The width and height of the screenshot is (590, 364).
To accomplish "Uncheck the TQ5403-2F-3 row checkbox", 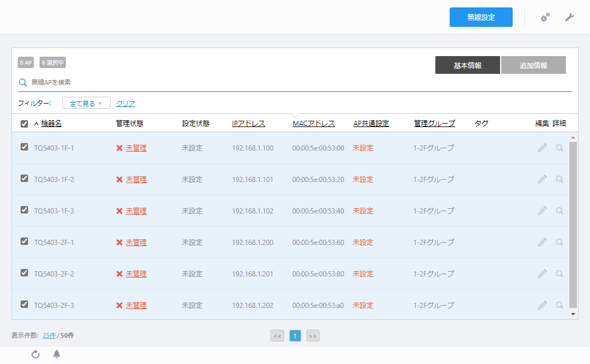I will (x=24, y=304).
